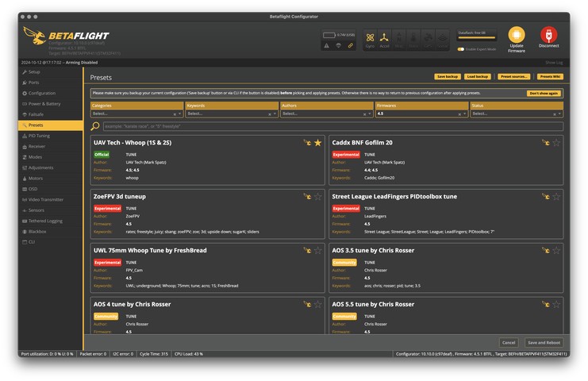
Task: Star the Street League LeadFingers PIDtoolbox tune
Action: tap(556, 197)
